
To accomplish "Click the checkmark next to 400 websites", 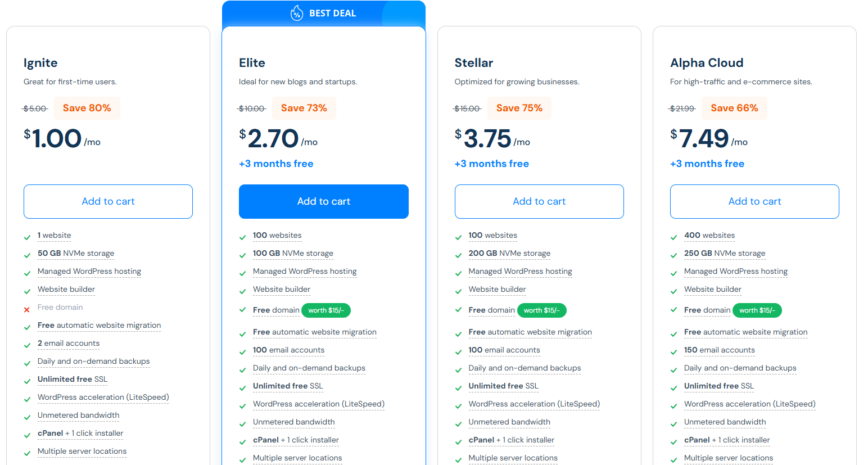I will pyautogui.click(x=674, y=238).
